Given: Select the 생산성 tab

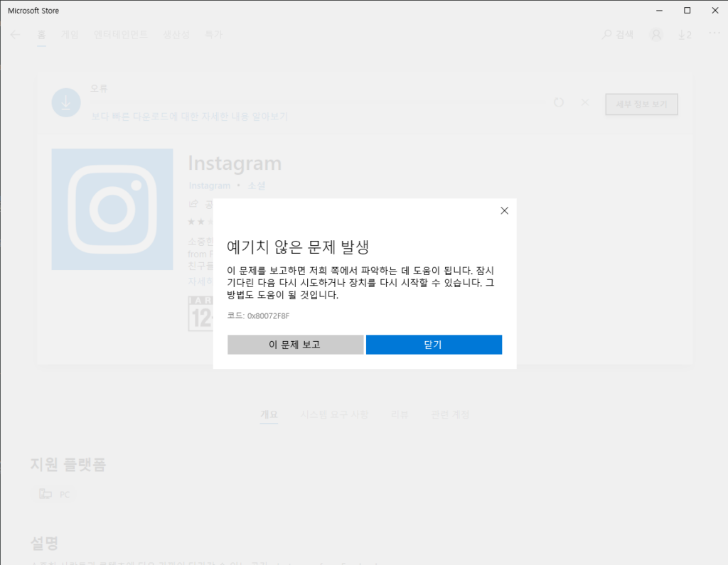Looking at the screenshot, I should point(176,34).
